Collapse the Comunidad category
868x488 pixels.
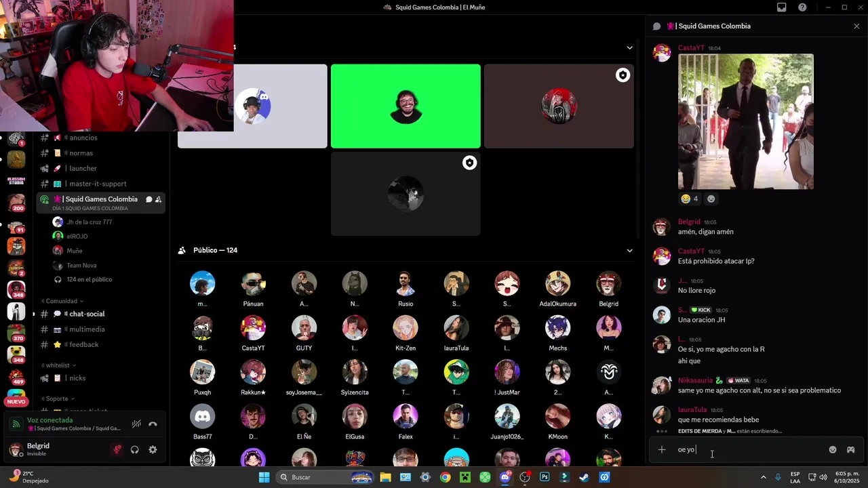tap(62, 301)
